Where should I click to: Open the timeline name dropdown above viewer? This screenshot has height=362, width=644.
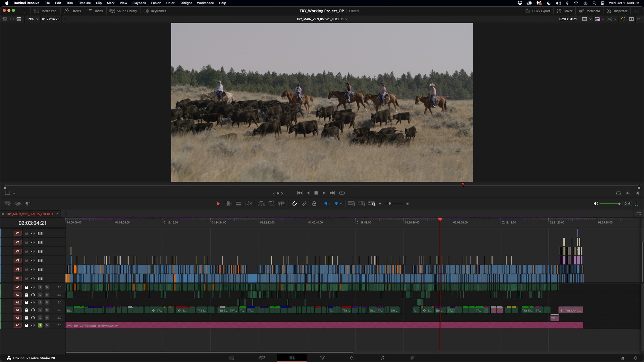coord(346,19)
